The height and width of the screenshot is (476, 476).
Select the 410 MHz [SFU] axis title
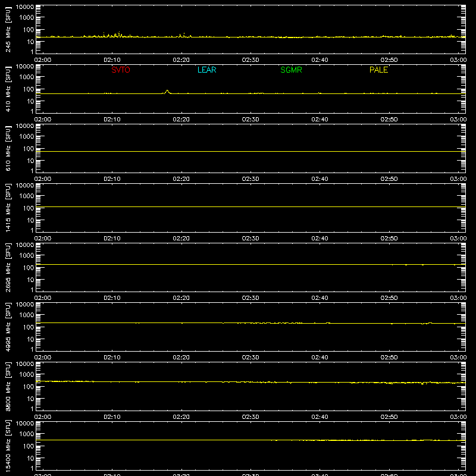[8, 89]
